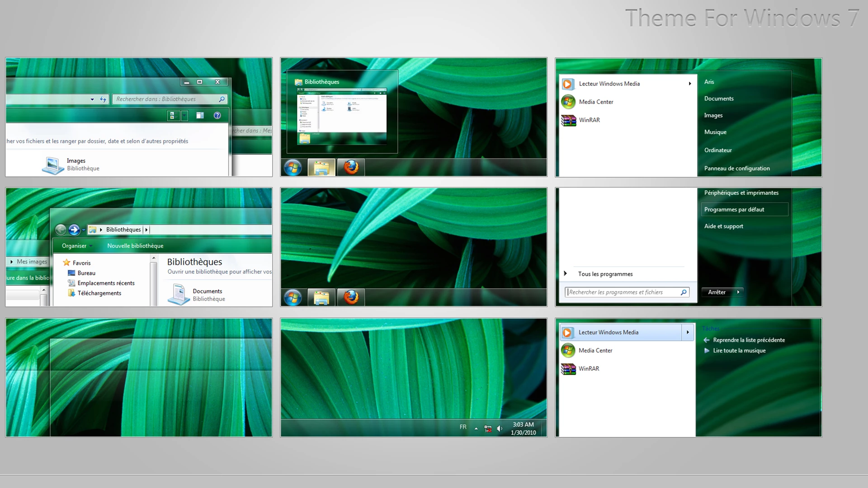Image resolution: width=868 pixels, height=488 pixels.
Task: Click the Bibliothèques breadcrumb segment
Action: coord(123,230)
